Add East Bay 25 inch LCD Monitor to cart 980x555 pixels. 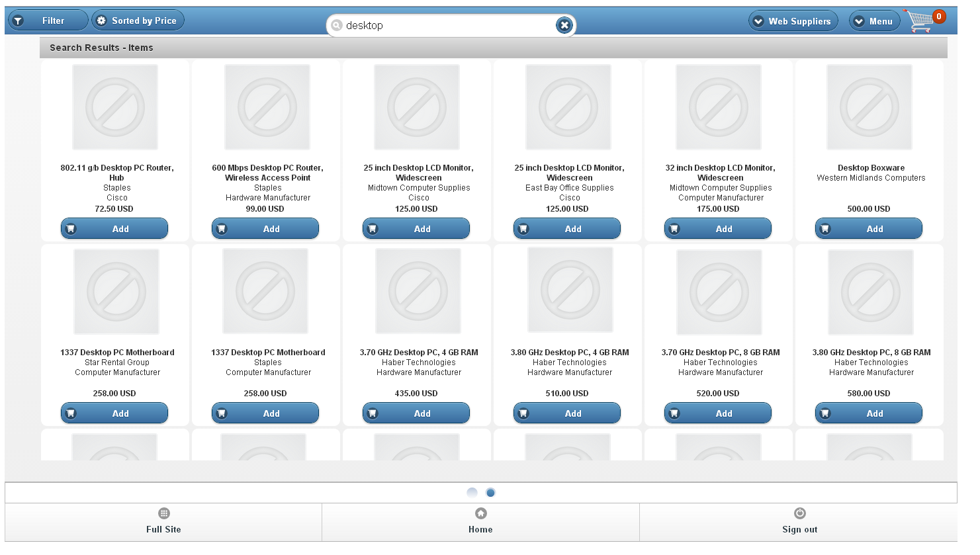click(x=567, y=229)
